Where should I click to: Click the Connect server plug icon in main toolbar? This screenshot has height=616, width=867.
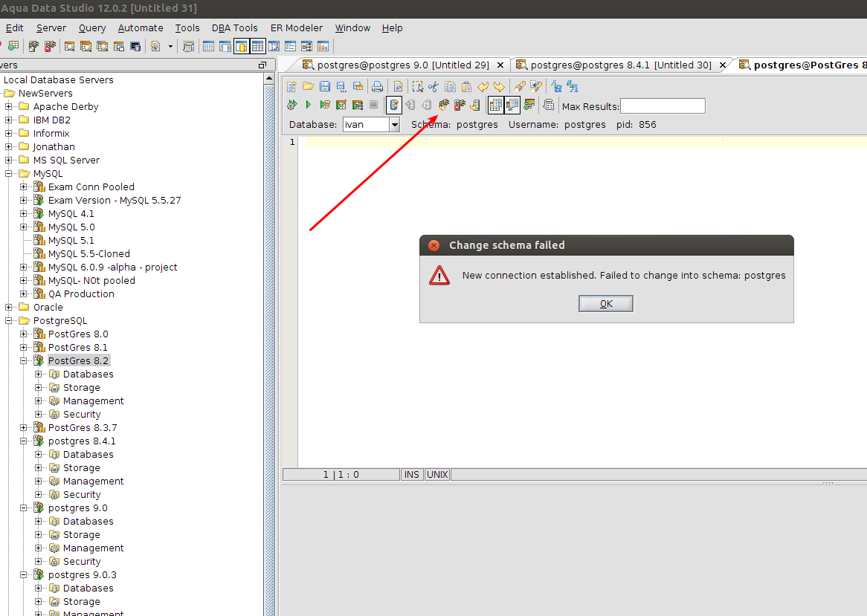pyautogui.click(x=33, y=46)
